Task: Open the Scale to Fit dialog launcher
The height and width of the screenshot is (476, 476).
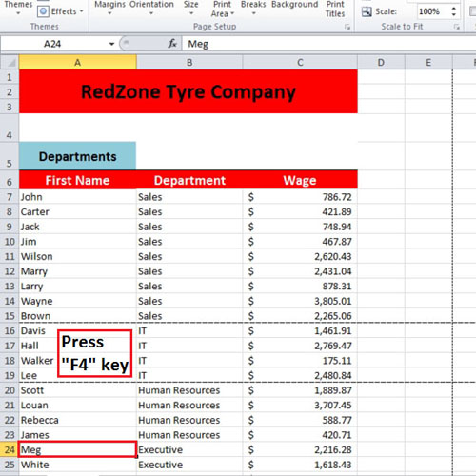Action: (x=457, y=27)
